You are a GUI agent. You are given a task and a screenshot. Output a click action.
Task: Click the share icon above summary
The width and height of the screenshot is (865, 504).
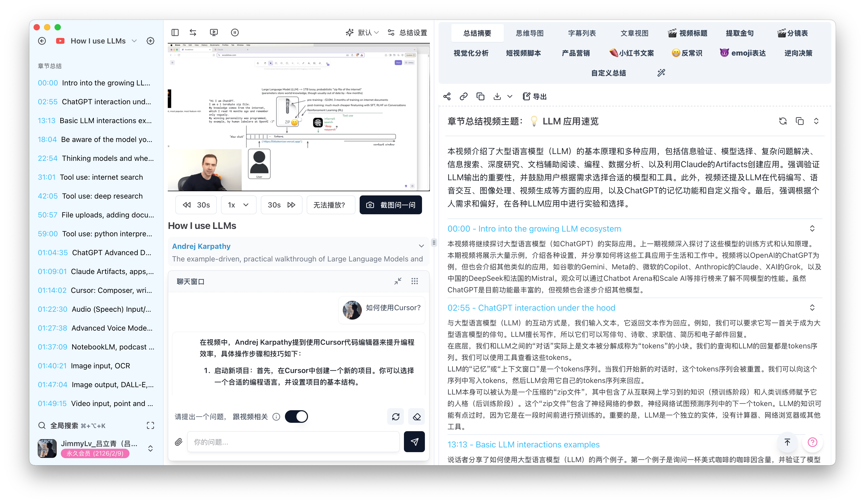point(447,96)
